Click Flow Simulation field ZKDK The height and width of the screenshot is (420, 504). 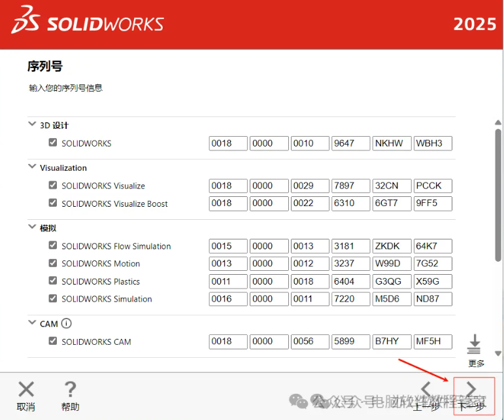coord(392,246)
